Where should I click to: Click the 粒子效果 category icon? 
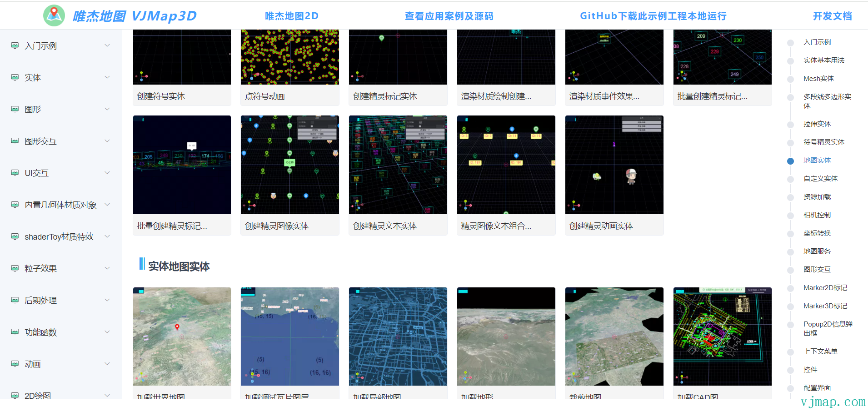point(15,268)
